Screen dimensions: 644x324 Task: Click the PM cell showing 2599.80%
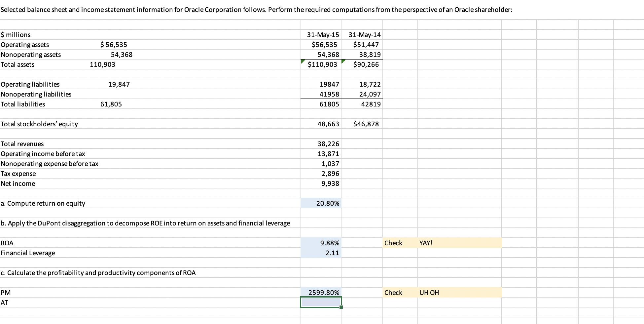tap(321, 292)
